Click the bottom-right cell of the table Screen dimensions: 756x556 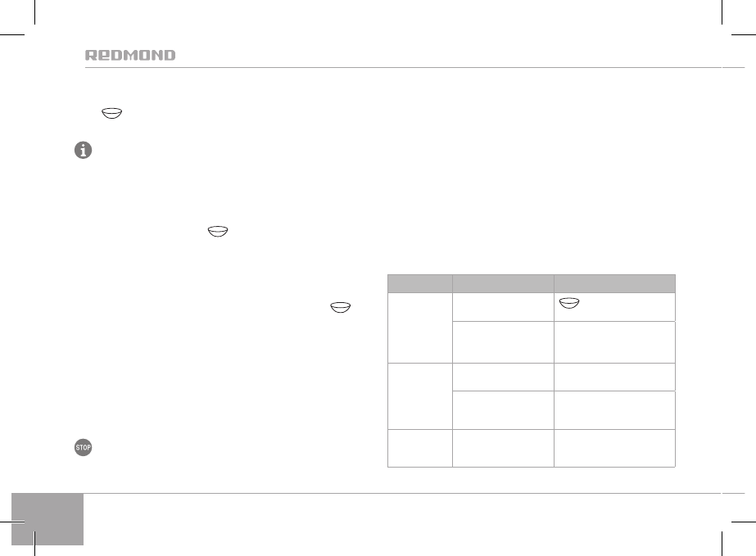[614, 448]
